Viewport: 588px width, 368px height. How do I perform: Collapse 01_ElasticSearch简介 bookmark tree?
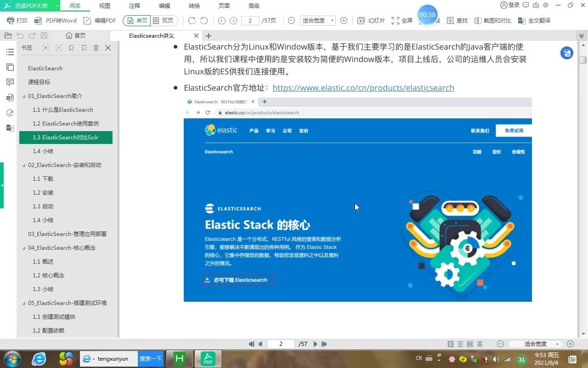[x=24, y=96]
